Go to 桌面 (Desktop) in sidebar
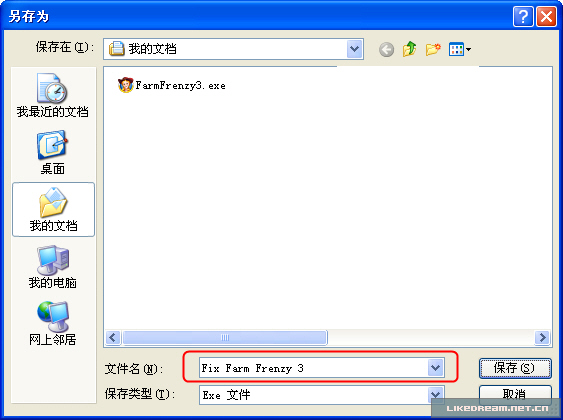Screen dimensions: 563x420 tap(53, 153)
